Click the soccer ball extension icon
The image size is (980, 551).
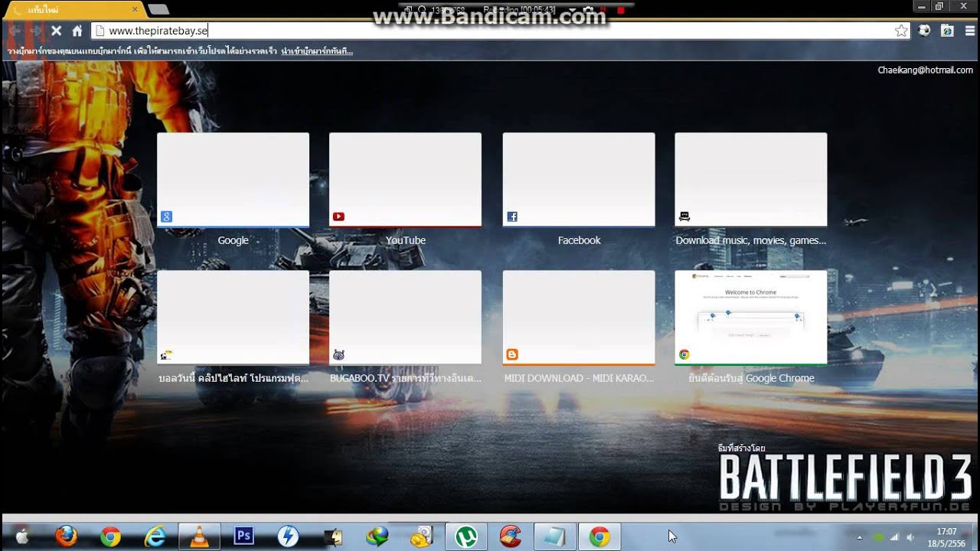tap(925, 31)
